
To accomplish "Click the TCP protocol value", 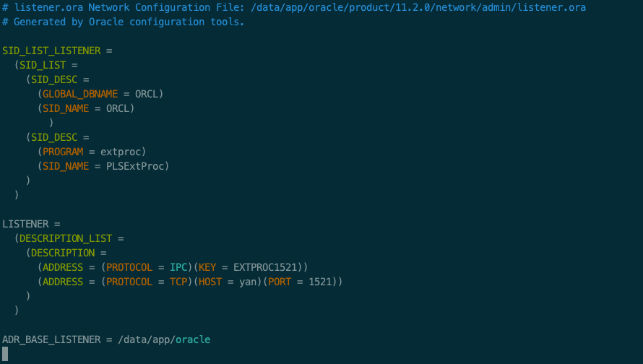I will click(x=178, y=282).
